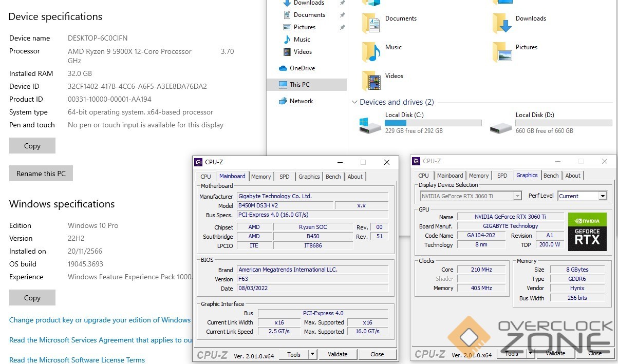Select the large Pictures folder icon
The image size is (618, 364).
(502, 51)
